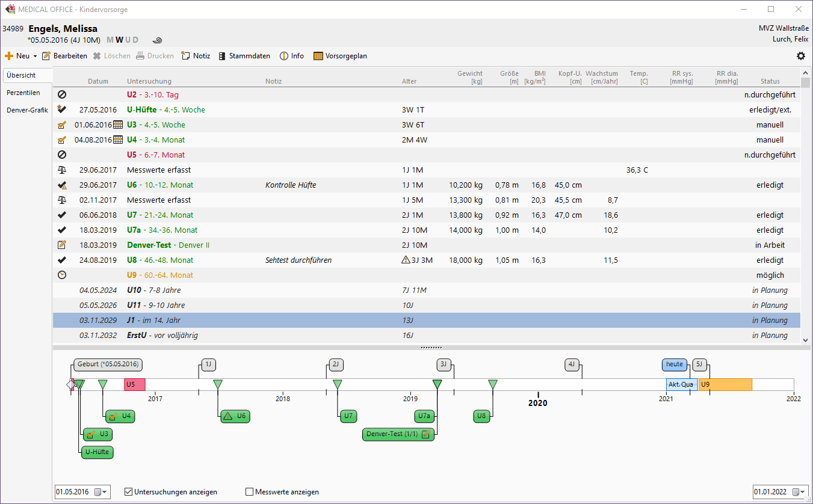813x504 pixels.
Task: Click the Drucken printer button
Action: pos(155,56)
